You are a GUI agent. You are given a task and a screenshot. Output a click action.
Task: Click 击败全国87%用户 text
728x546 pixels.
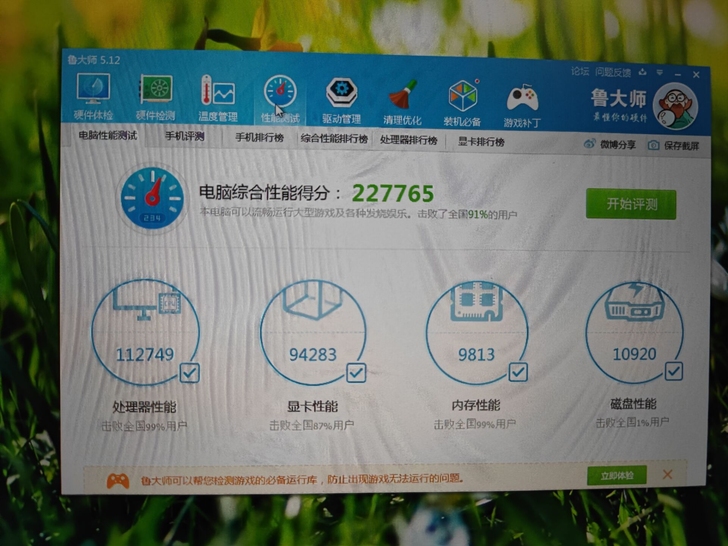click(312, 425)
